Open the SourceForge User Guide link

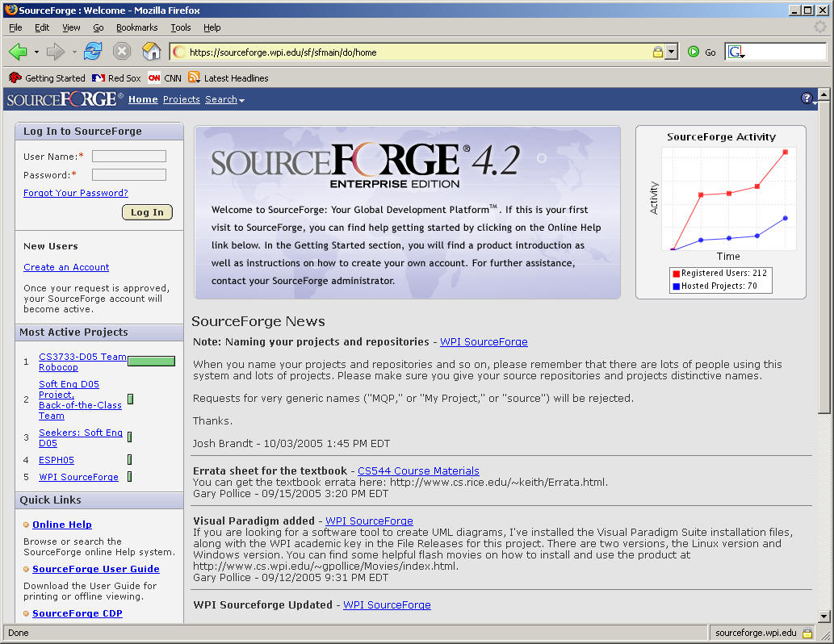click(96, 569)
